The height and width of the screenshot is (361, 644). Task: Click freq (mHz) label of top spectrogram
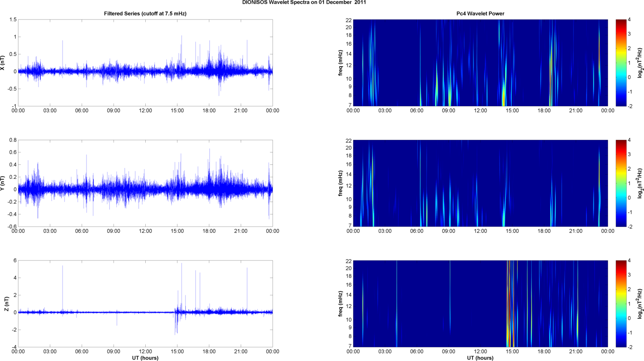340,63
